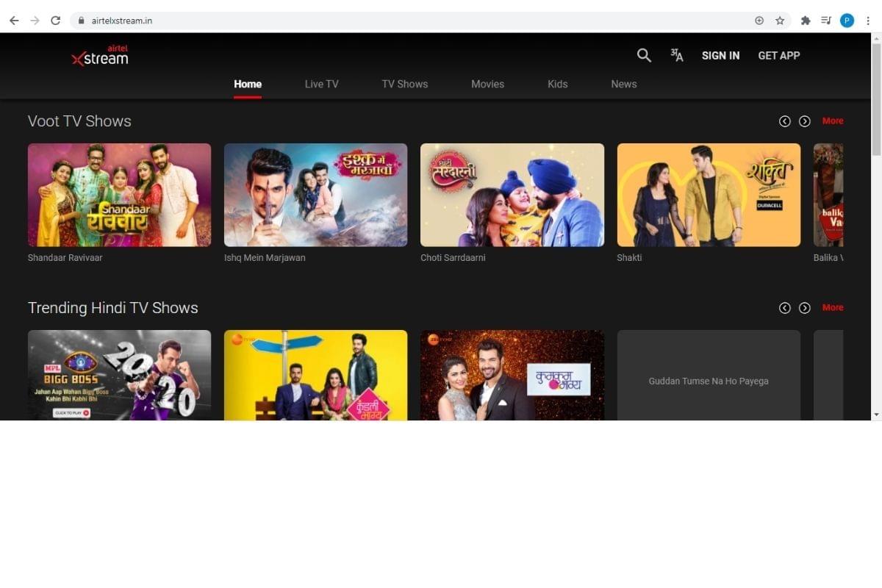Switch to Live TV tab
Image resolution: width=882 pixels, height=588 pixels.
click(322, 84)
